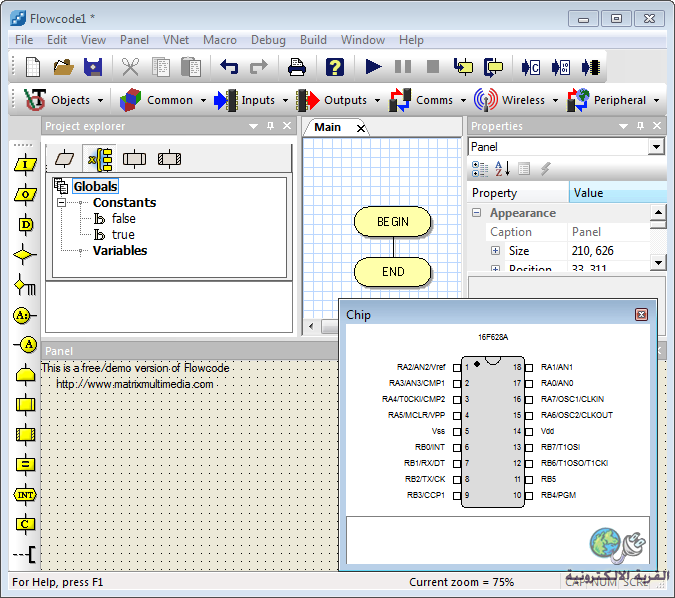Viewport: 675px width, 598px height.
Task: Insert a Macro icon from the icon bar
Action: (25, 405)
